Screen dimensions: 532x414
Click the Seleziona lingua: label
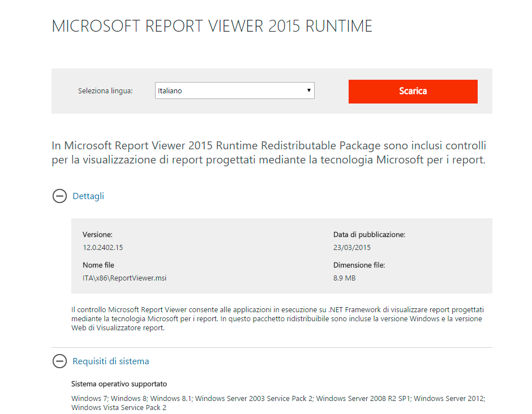(x=105, y=91)
